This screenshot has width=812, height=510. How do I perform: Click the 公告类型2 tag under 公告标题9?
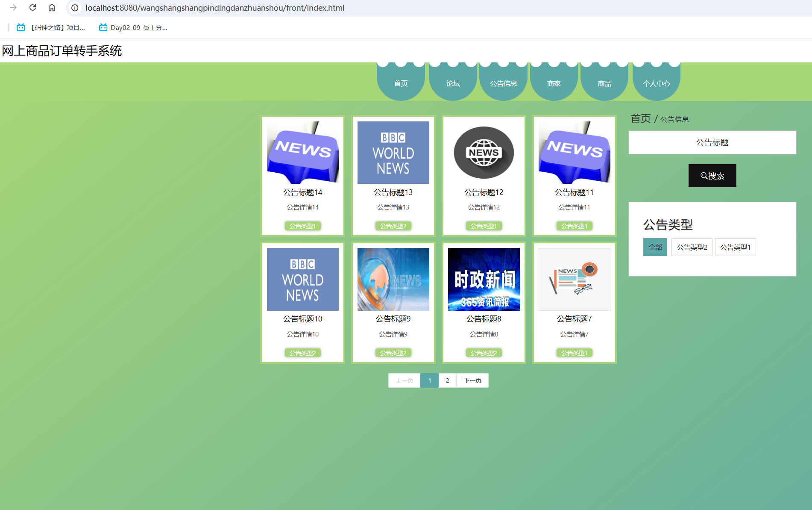[x=393, y=353]
